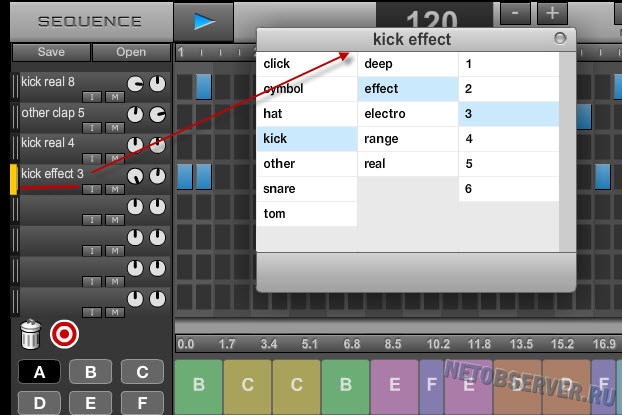Pick sample number 4
The image size is (622, 415).
[x=509, y=139]
